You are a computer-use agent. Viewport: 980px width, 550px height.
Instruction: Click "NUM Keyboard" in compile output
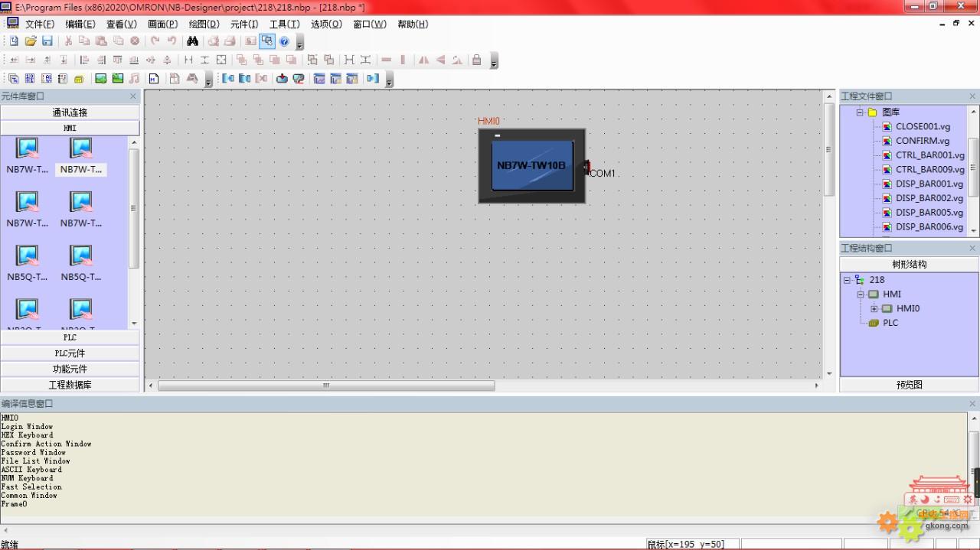tap(28, 479)
